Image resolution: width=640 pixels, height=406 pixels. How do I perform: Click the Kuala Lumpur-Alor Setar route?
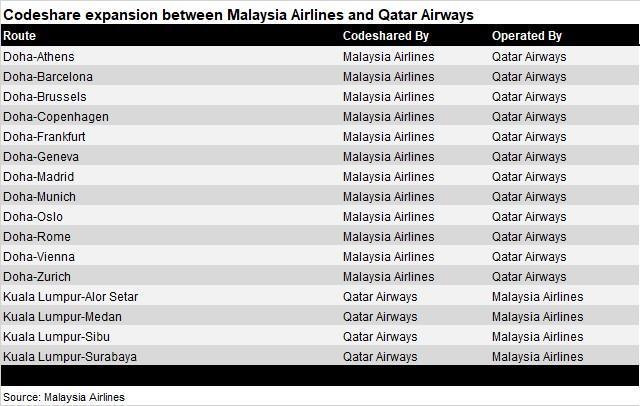click(x=71, y=297)
